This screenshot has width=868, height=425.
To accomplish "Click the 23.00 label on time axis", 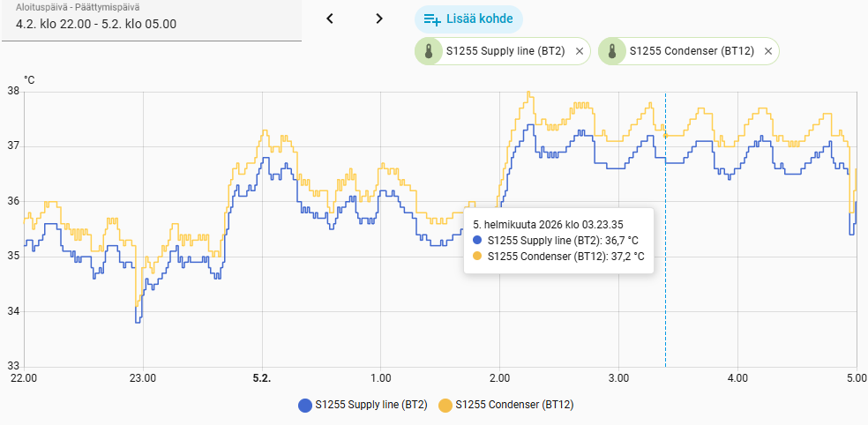I will (x=143, y=378).
